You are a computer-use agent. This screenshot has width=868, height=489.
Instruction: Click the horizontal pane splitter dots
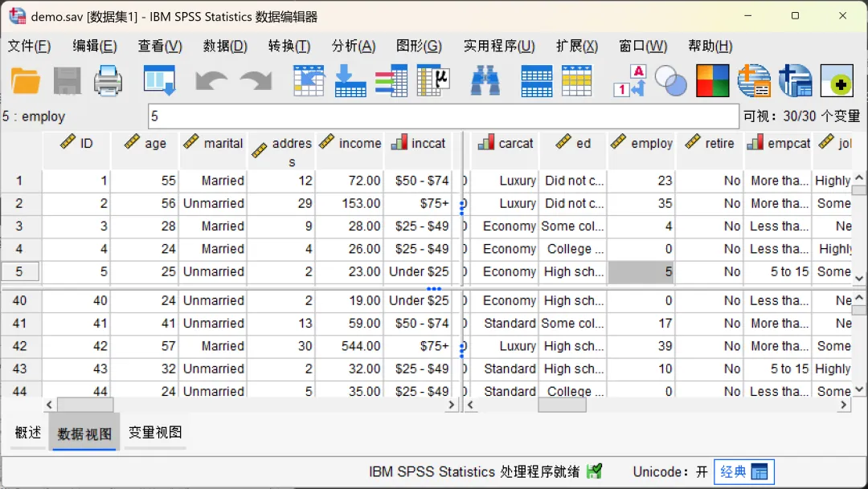pos(434,288)
